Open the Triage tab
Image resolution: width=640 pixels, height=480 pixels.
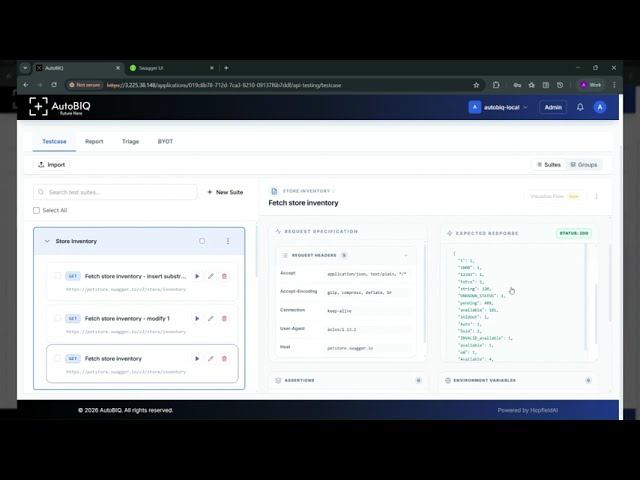(131, 141)
